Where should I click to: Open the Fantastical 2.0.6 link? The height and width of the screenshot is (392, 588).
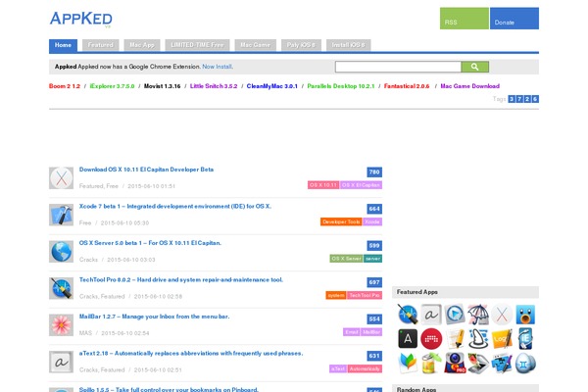click(407, 86)
